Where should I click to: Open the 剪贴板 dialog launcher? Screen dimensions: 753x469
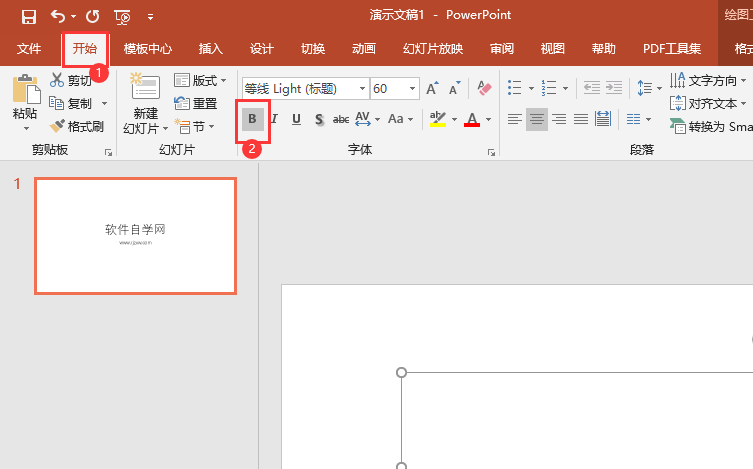(109, 152)
